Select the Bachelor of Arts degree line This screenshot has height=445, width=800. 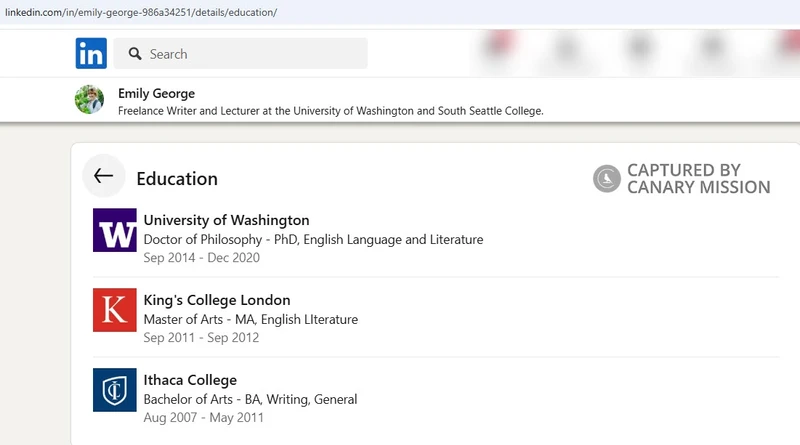tap(250, 399)
